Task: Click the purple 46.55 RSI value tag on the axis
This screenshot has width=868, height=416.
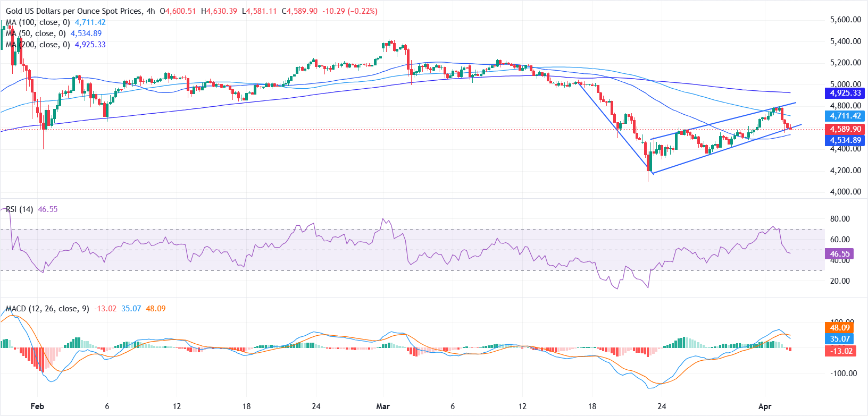Action: 840,254
